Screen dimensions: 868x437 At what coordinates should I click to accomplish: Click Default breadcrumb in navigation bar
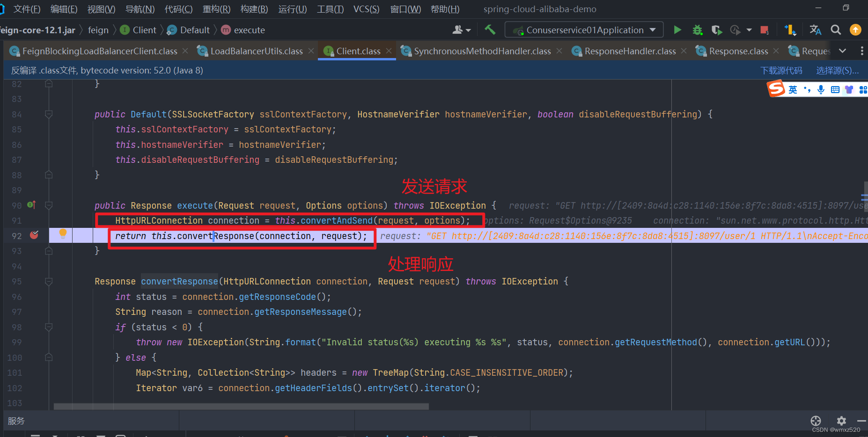(189, 30)
